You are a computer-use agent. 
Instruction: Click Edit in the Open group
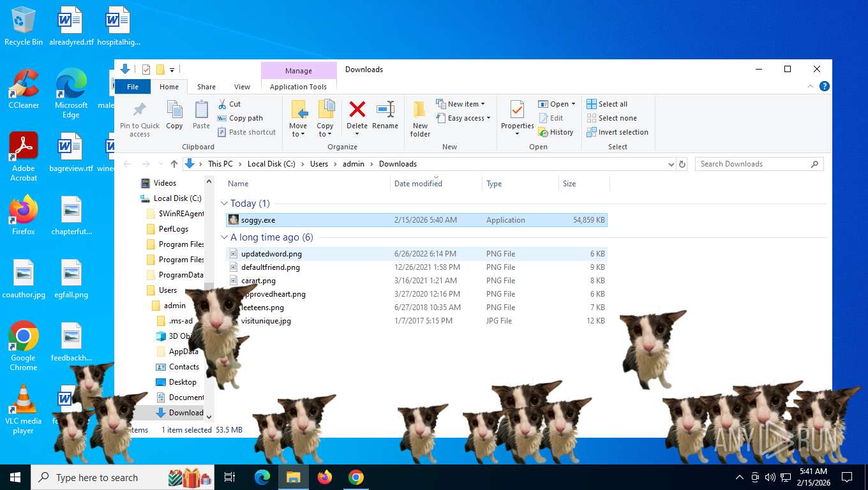[x=551, y=118]
